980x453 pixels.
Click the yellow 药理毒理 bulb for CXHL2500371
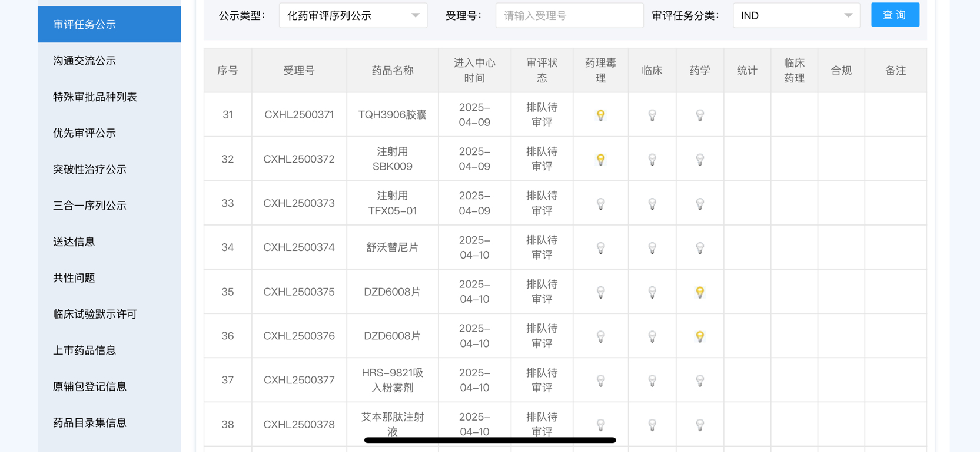(x=600, y=115)
